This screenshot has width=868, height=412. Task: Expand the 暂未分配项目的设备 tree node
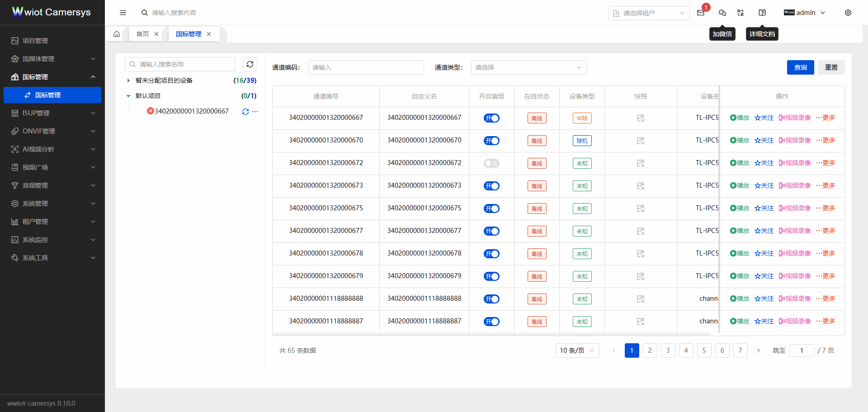[128, 80]
